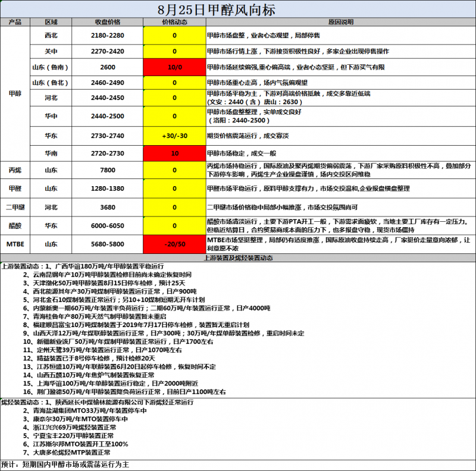Viewport: 476px width, 471px height.
Task: Click the 醋酸 product cell
Action: pyautogui.click(x=15, y=225)
